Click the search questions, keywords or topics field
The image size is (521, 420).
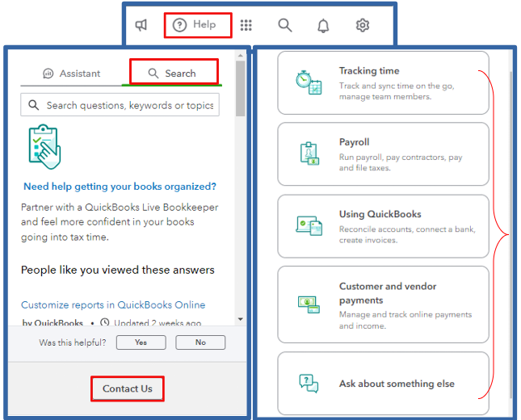click(120, 105)
